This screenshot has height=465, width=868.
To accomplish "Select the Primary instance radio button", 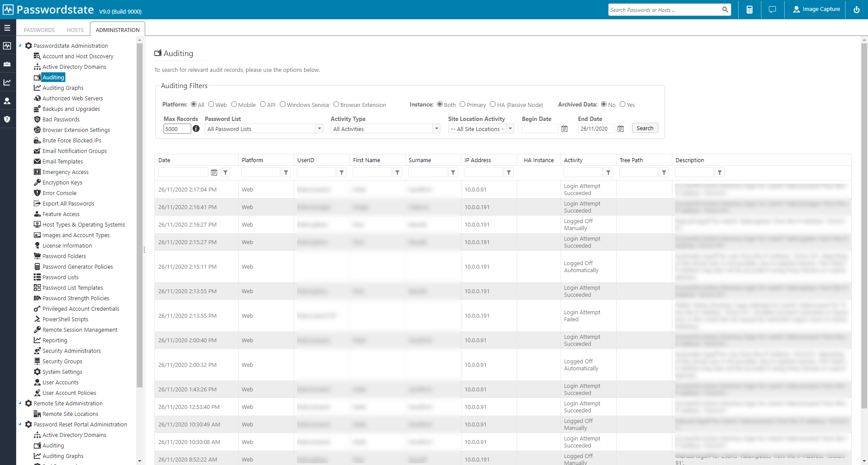I will click(x=462, y=104).
